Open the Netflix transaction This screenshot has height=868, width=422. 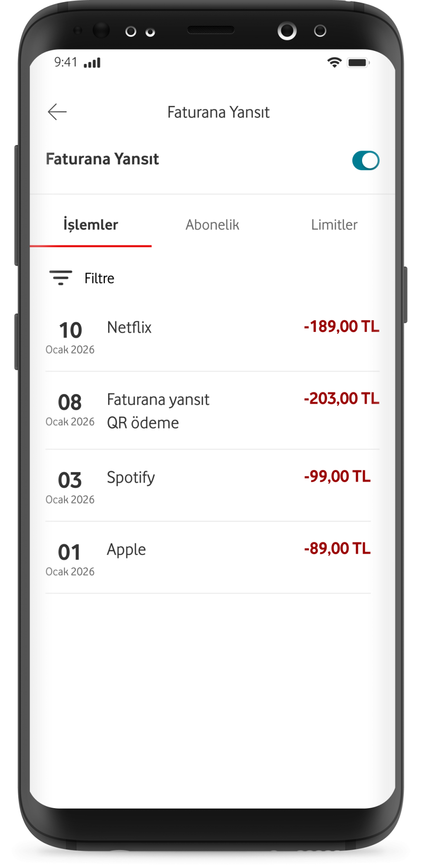(x=129, y=328)
